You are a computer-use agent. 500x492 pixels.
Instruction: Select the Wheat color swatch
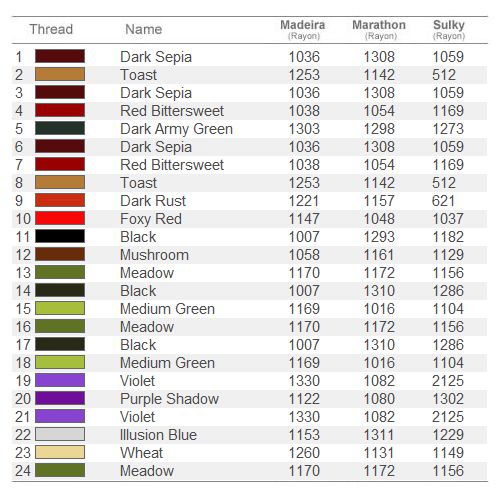pyautogui.click(x=60, y=452)
